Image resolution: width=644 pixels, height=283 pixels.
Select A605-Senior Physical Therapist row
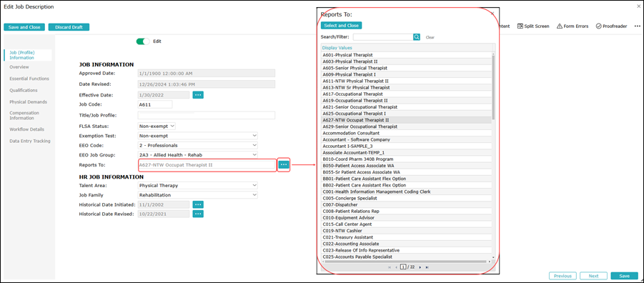(407, 68)
